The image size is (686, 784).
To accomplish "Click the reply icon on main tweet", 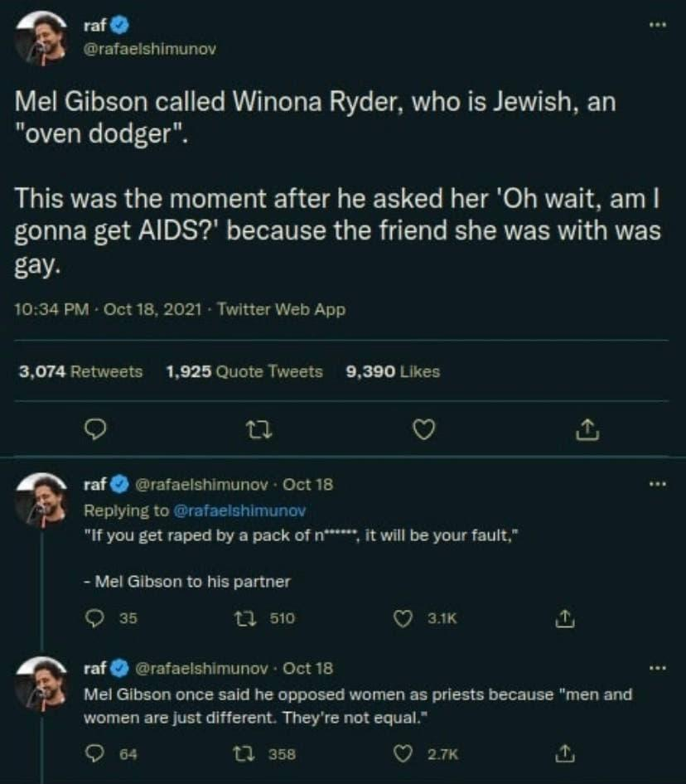I will [x=95, y=429].
